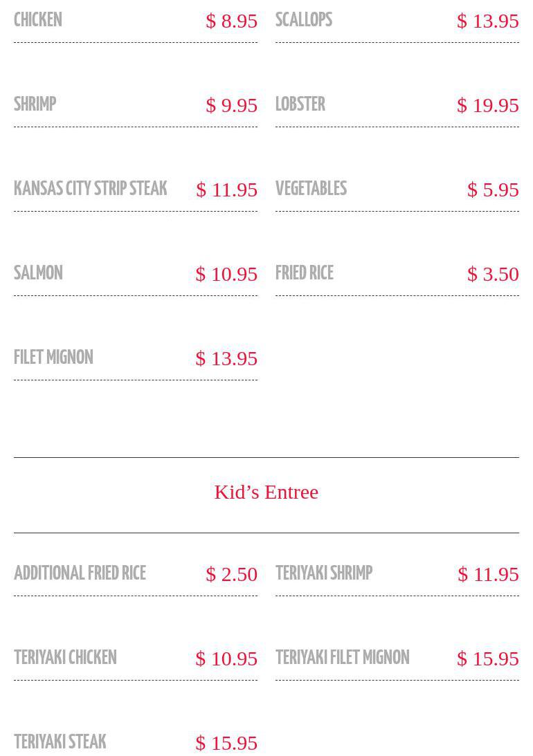Image resolution: width=533 pixels, height=756 pixels.
Task: Select the Scallops menu item
Action: [304, 20]
